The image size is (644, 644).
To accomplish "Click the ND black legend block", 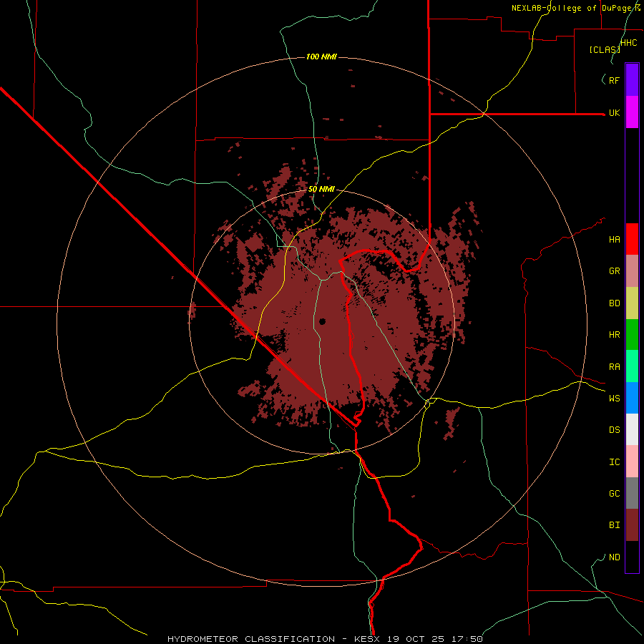I will coord(632,557).
